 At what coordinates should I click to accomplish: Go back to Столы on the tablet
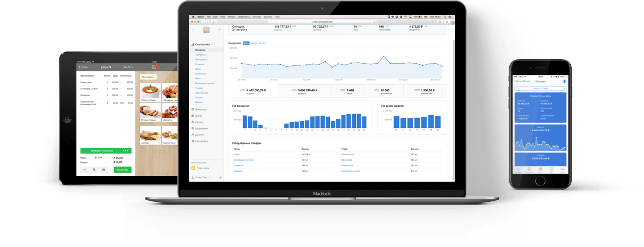tap(83, 67)
